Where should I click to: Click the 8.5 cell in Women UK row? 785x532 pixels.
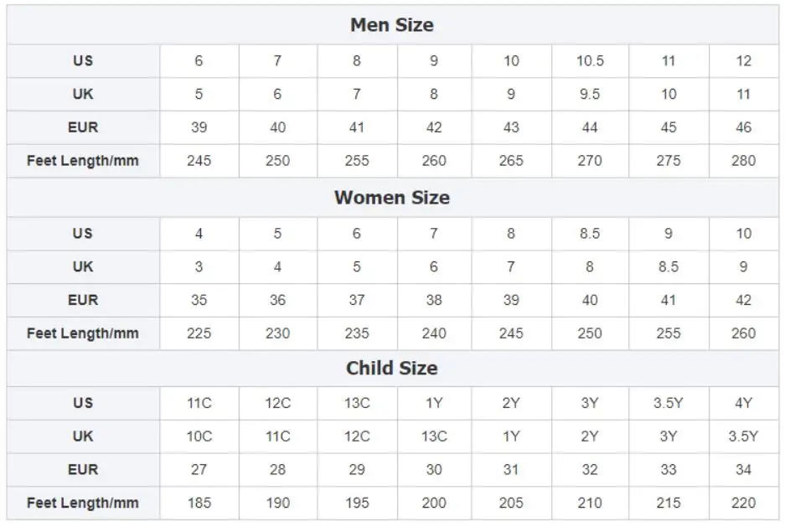click(669, 267)
